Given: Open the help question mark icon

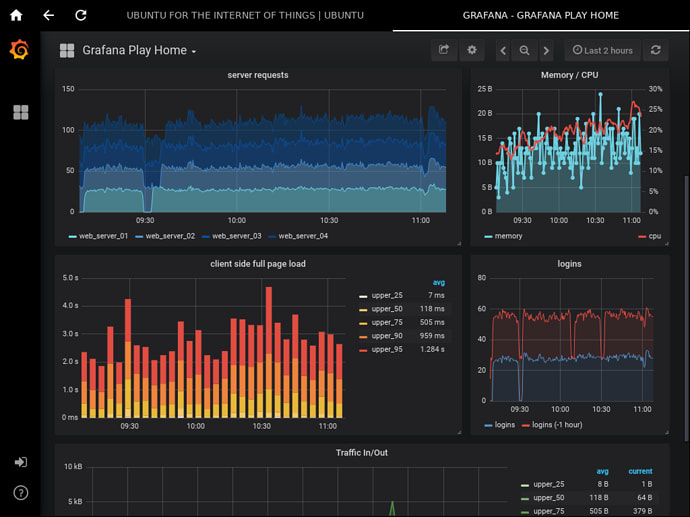Looking at the screenshot, I should click(x=21, y=493).
